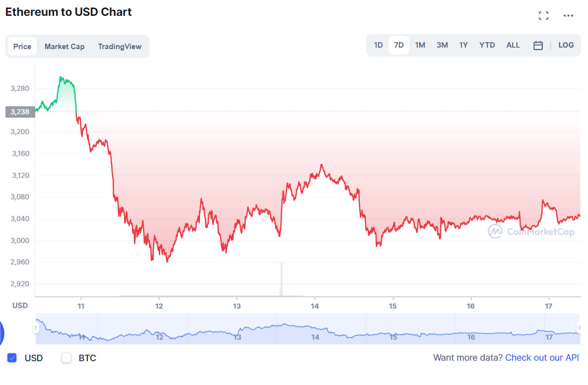Switch to the Market Cap tab
The image size is (588, 385).
[65, 47]
